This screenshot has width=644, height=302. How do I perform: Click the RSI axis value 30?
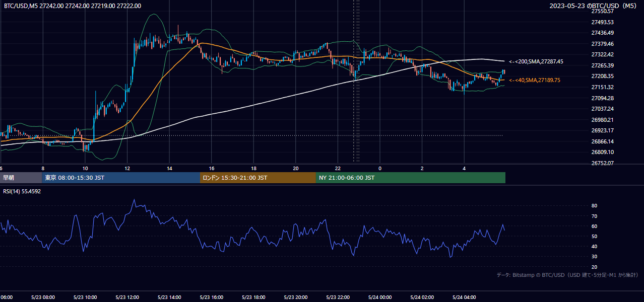[594, 257]
